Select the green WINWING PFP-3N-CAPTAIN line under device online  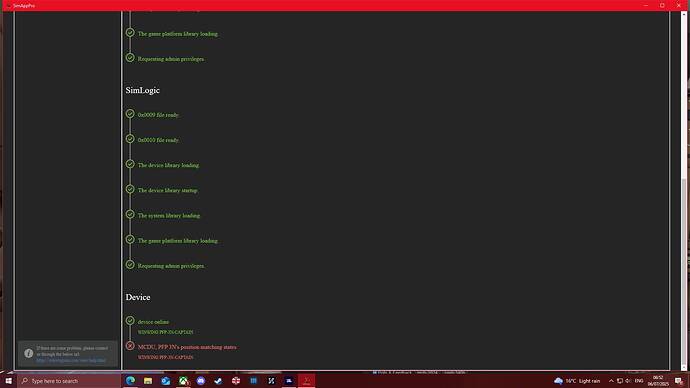(x=165, y=332)
